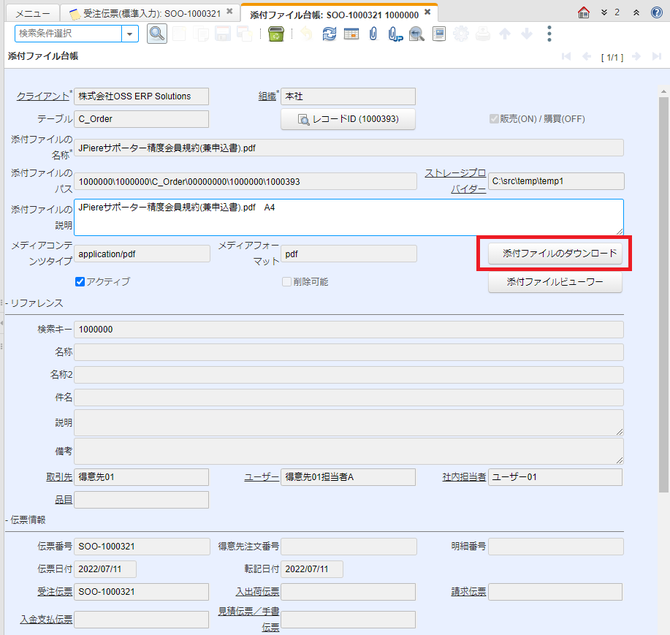Click the レコードID (1000393) button
The image size is (670, 635).
point(348,119)
